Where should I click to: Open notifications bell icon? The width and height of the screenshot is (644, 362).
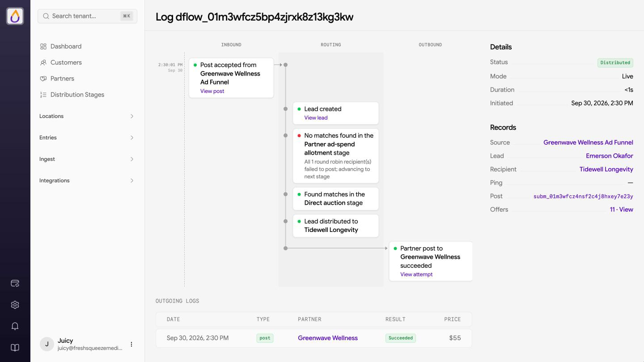15,326
